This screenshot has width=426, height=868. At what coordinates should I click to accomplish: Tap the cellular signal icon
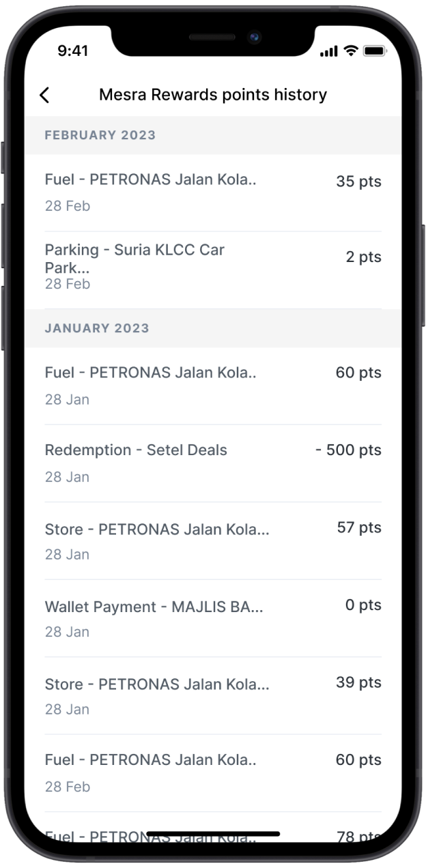328,52
